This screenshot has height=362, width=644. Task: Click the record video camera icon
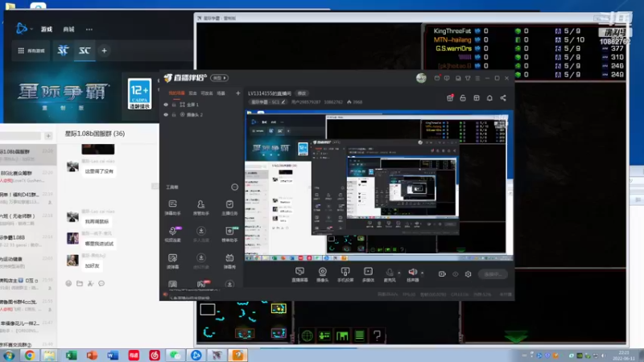pos(442,274)
